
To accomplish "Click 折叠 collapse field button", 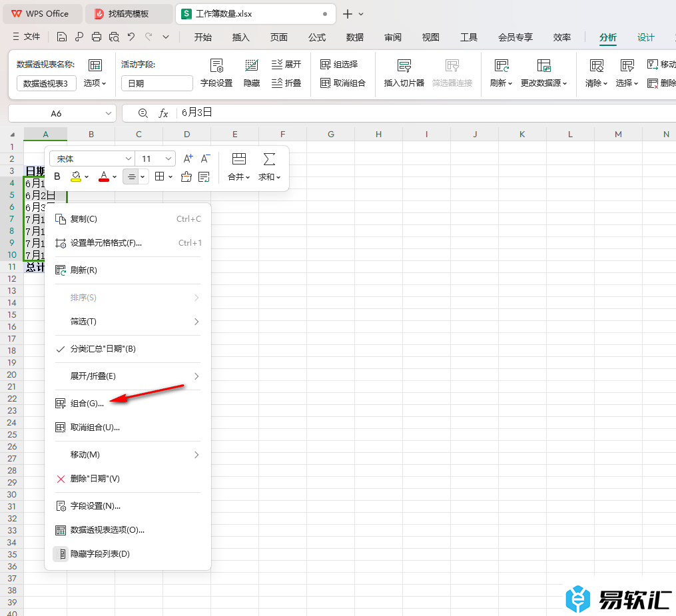I will (286, 83).
